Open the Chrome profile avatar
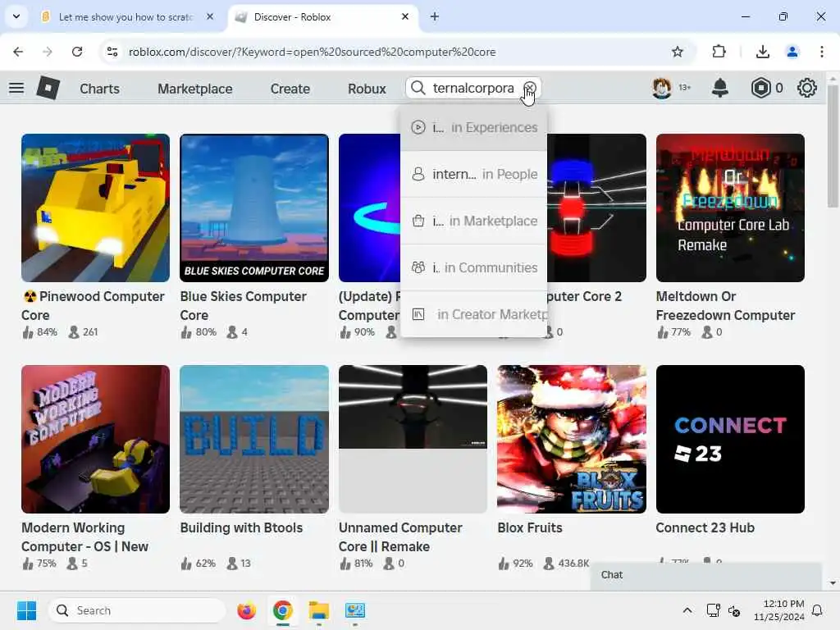Screen dimensions: 840x630 (792, 52)
